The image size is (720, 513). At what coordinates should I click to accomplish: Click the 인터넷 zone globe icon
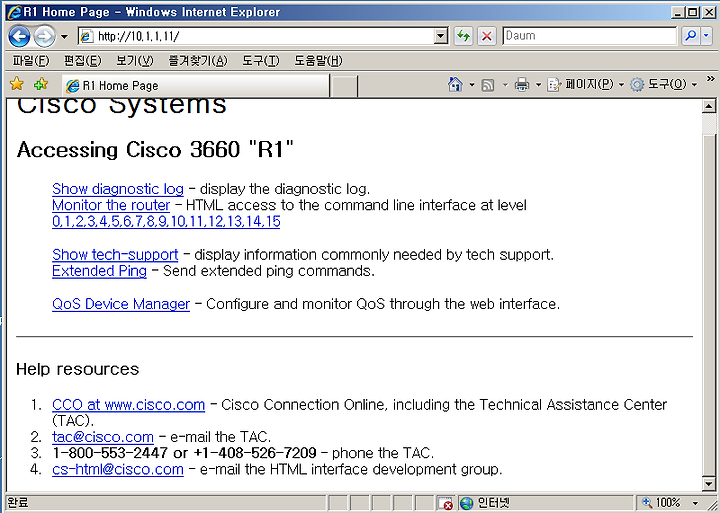(x=467, y=504)
